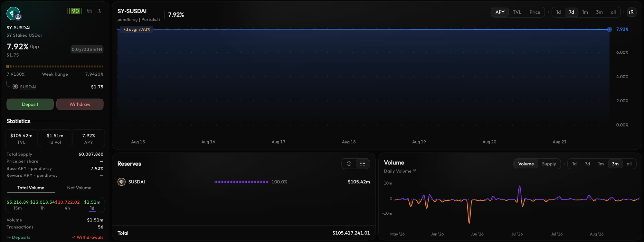Image resolution: width=644 pixels, height=242 pixels.
Task: Open the Deposits link at the bottom
Action: [18, 237]
